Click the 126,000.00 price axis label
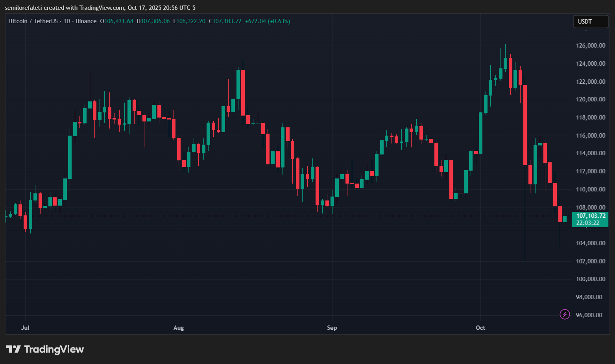The image size is (615, 364). [x=591, y=46]
